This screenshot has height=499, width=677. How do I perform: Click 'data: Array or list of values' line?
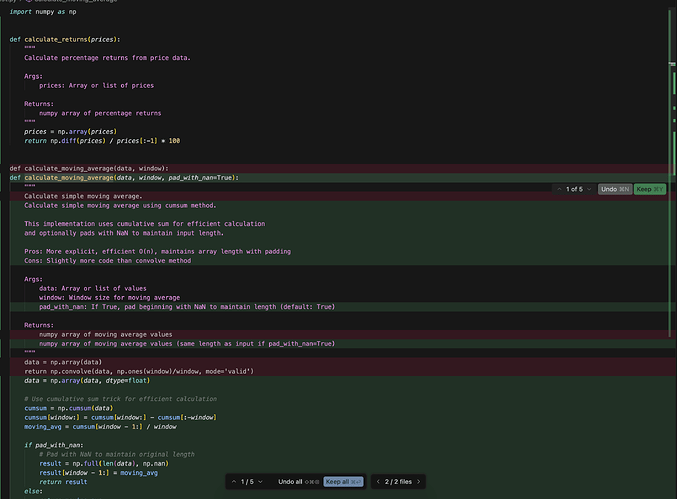tap(93, 288)
